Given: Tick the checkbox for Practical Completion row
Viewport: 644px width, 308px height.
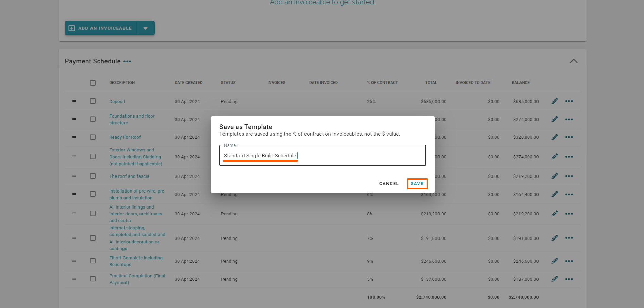Looking at the screenshot, I should (x=93, y=279).
